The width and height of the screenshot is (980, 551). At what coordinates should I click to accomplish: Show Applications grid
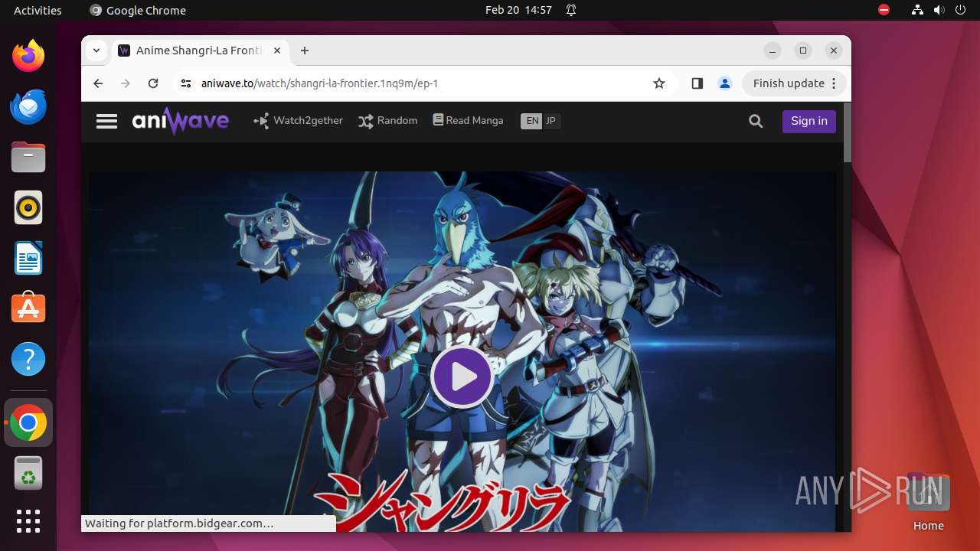click(28, 521)
